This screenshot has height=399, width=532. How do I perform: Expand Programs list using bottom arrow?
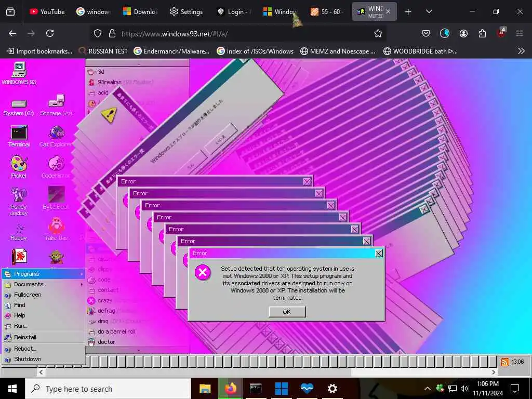tap(138, 350)
